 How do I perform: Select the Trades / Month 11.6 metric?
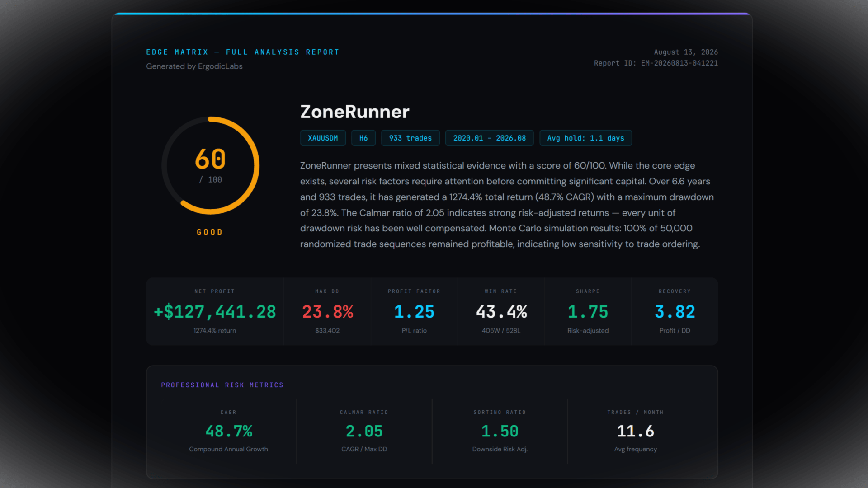coord(635,431)
